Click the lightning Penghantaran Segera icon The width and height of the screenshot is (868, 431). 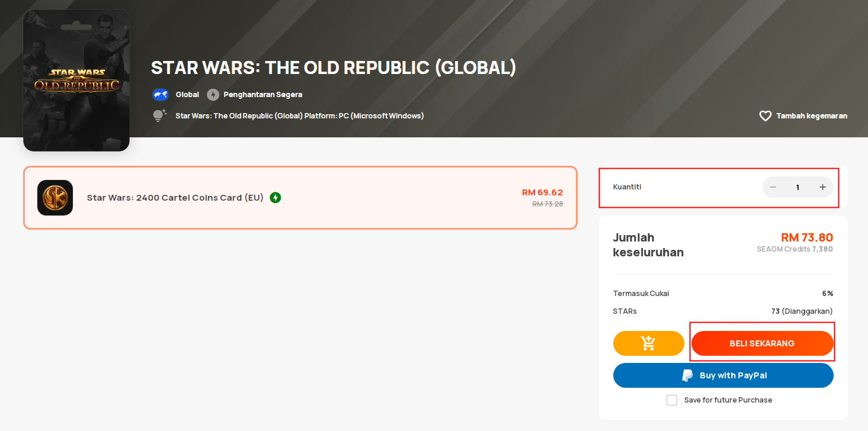(213, 95)
